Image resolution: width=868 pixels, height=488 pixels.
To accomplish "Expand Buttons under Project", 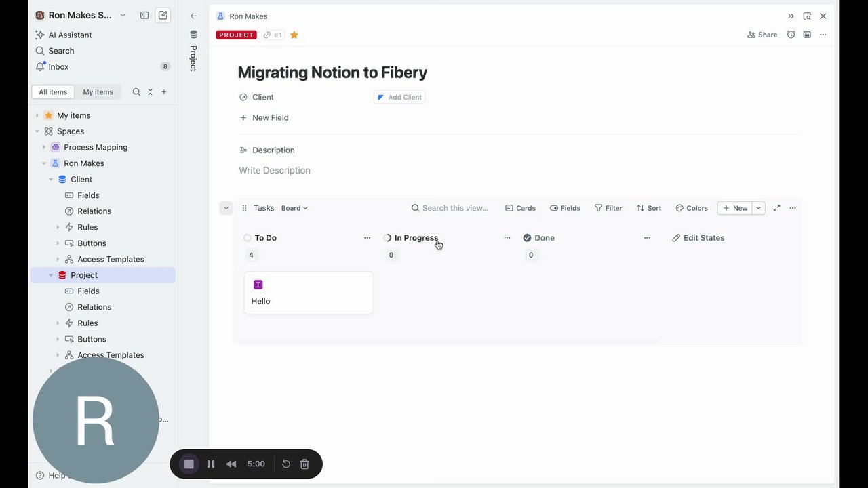I will point(58,339).
